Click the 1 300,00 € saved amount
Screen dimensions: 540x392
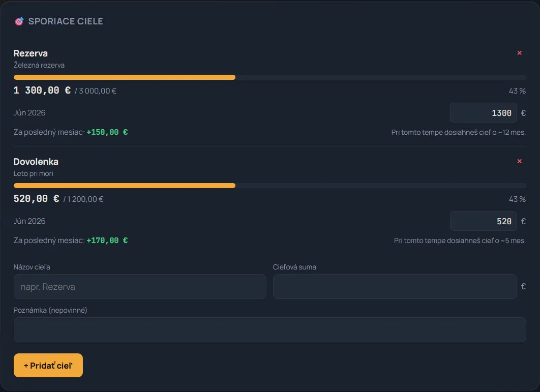pos(42,91)
